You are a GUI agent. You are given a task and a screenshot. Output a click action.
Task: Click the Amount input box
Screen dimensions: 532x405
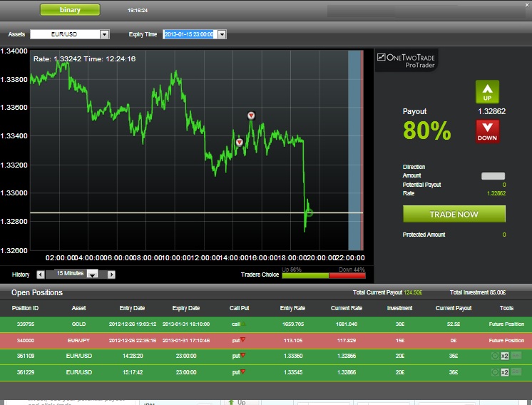[493, 175]
